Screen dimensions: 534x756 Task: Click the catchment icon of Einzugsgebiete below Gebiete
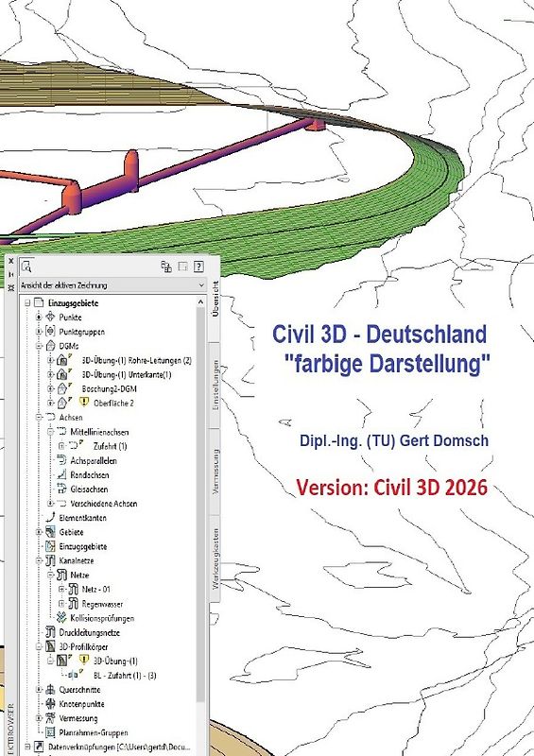pyautogui.click(x=50, y=546)
